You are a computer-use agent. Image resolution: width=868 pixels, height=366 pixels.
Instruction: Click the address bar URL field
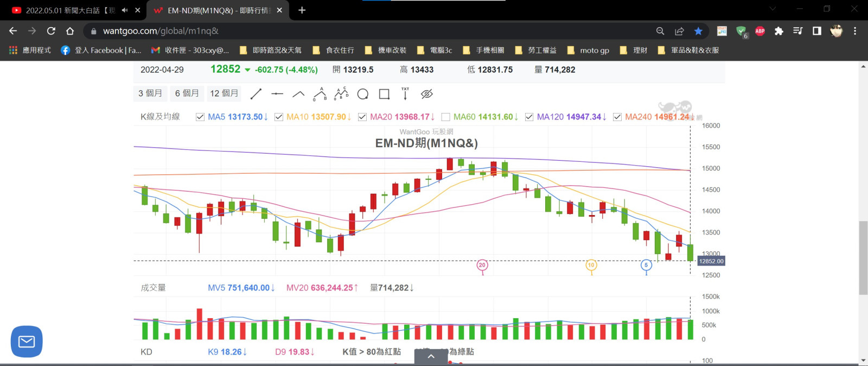click(369, 31)
